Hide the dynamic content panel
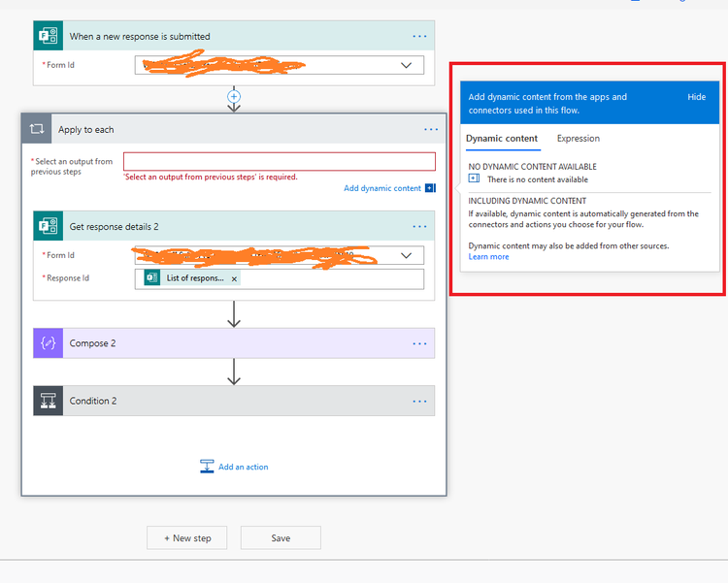This screenshot has width=728, height=583. (x=696, y=97)
